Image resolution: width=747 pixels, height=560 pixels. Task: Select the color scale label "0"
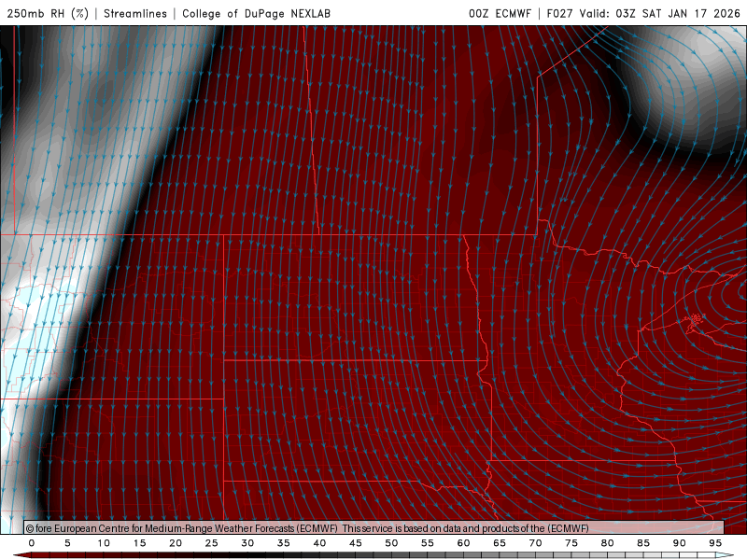tap(32, 543)
